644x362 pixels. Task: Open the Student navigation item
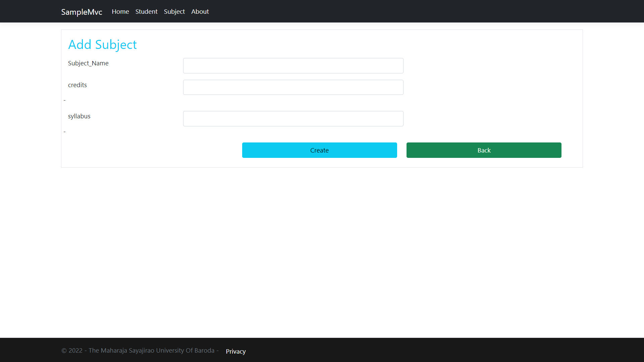coord(146,11)
